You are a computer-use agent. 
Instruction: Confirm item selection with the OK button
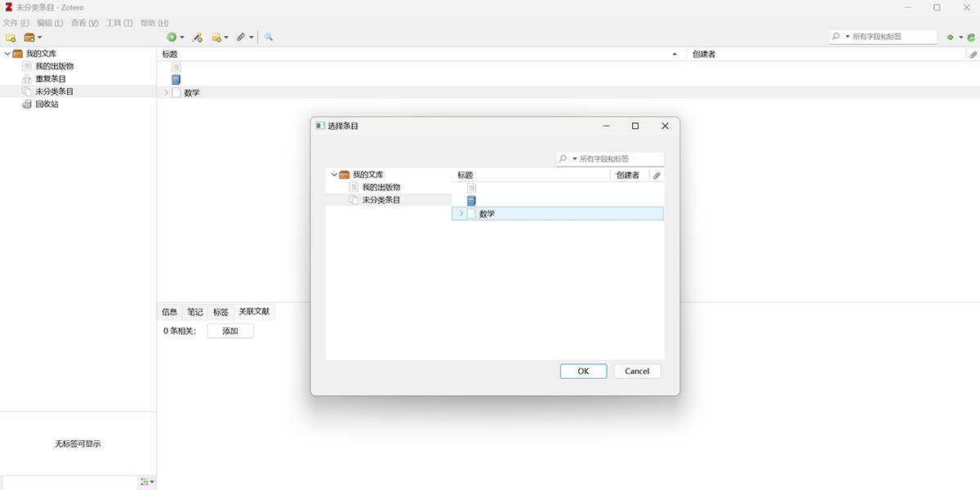(583, 371)
